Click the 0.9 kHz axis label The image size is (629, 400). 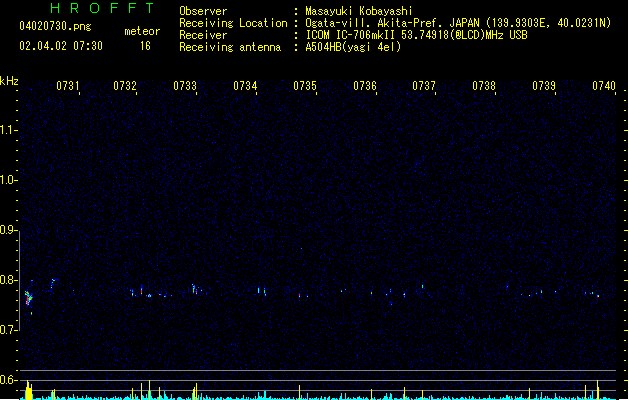(x=8, y=230)
